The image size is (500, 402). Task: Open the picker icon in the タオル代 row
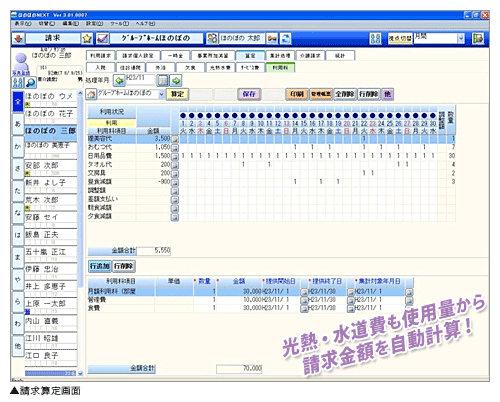pyautogui.click(x=175, y=165)
